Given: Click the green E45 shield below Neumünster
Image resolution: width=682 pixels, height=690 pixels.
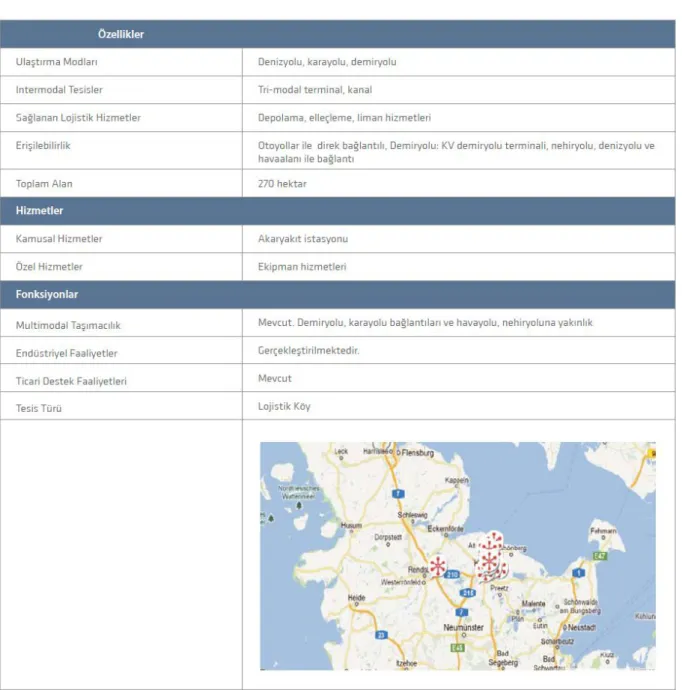Looking at the screenshot, I should point(458,648).
